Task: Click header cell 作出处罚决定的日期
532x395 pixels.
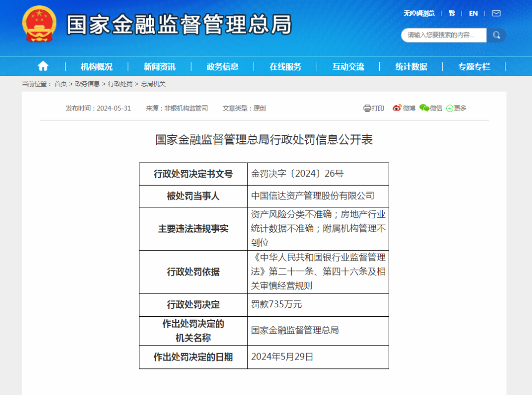Action: [x=194, y=357]
